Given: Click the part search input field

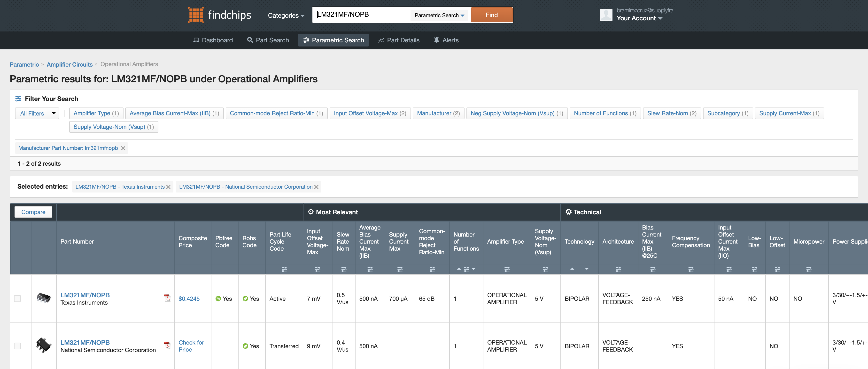Looking at the screenshot, I should (362, 15).
